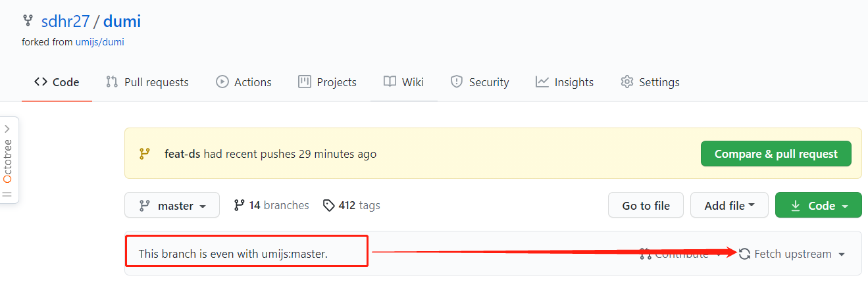Click the download icon on Code button

click(795, 206)
